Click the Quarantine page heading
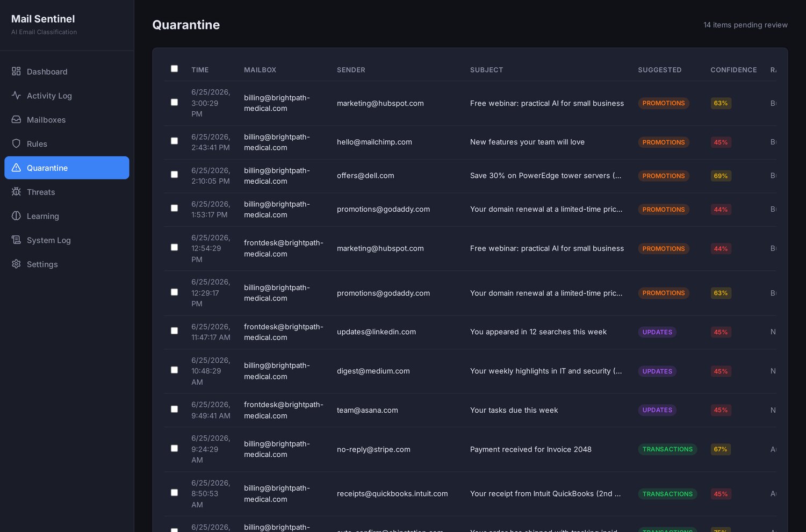806x532 pixels. [x=186, y=25]
